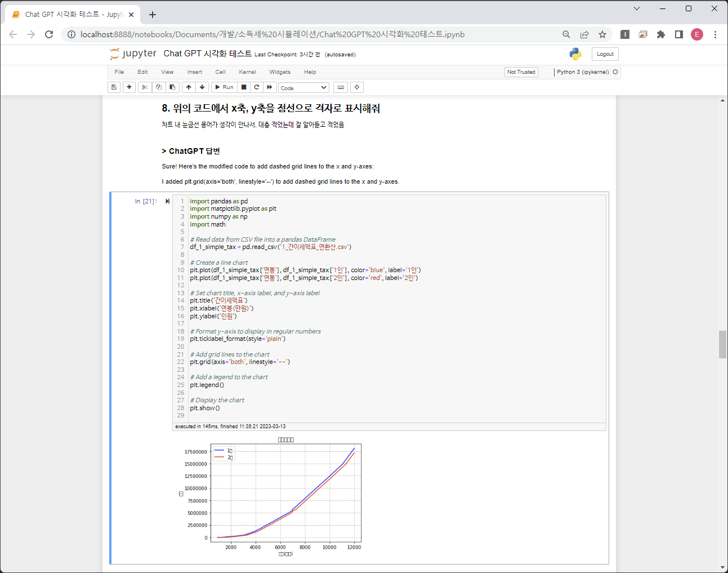Bookmark this page with the star icon
The image size is (728, 573).
click(x=602, y=34)
